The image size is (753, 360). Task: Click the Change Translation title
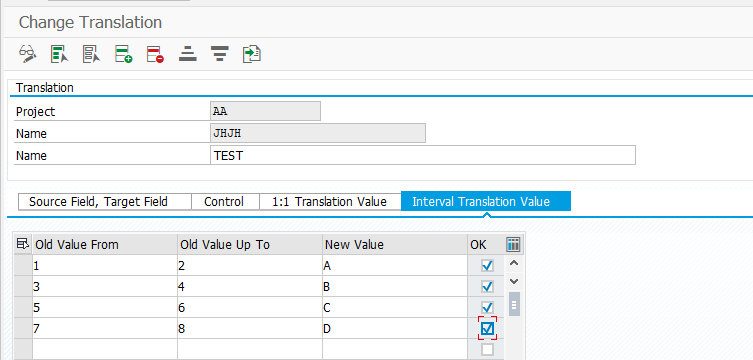click(90, 23)
